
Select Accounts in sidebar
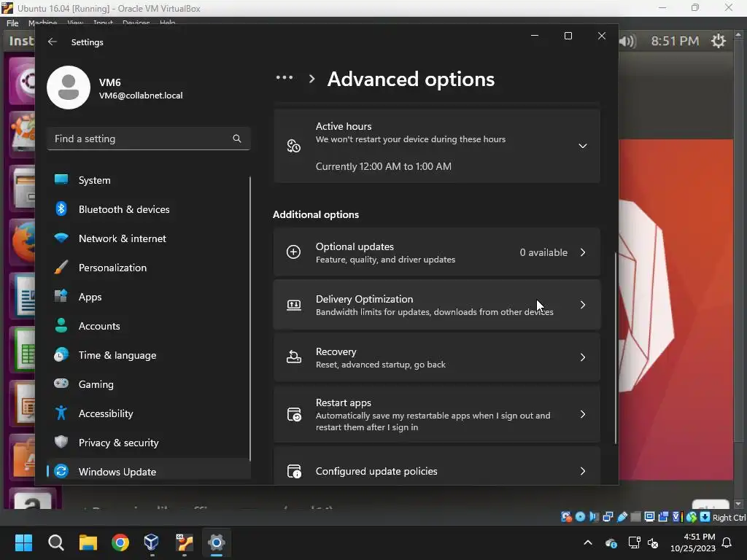(149, 326)
